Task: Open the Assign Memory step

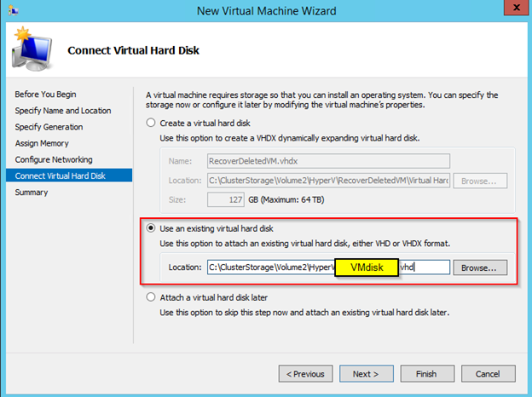Action: [42, 143]
